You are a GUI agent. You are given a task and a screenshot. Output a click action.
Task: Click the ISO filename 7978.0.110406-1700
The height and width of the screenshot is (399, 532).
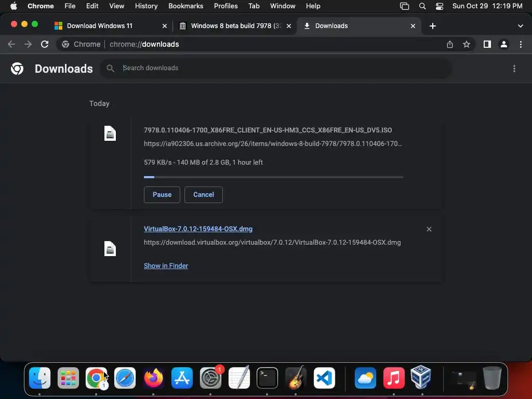[268, 130]
